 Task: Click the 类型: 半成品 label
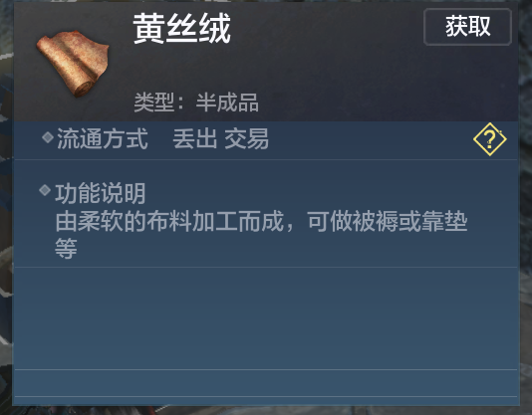196,103
